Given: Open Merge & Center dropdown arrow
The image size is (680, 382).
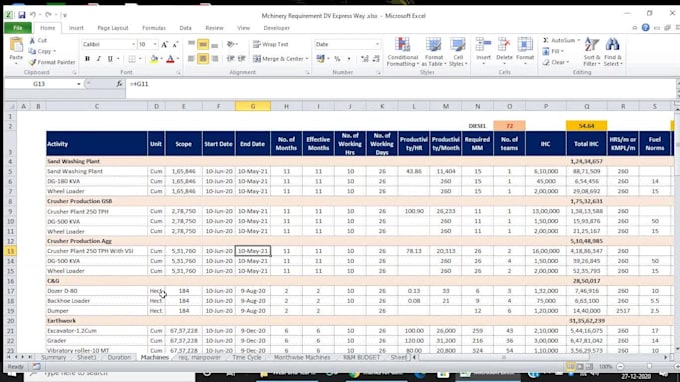Looking at the screenshot, I should tap(307, 59).
